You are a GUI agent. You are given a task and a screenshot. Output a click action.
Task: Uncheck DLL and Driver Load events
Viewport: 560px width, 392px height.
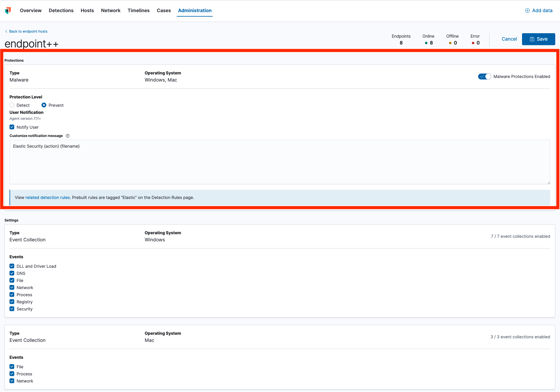[12, 266]
